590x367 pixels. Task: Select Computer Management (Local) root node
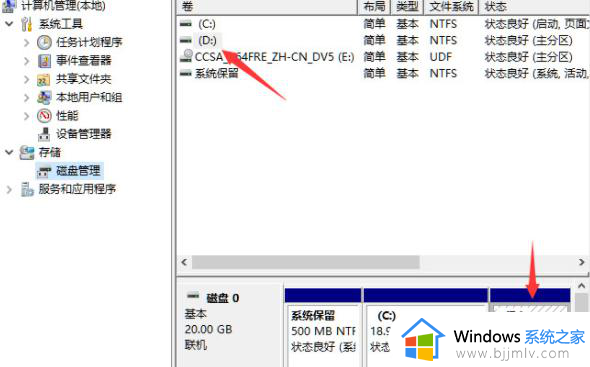point(62,5)
